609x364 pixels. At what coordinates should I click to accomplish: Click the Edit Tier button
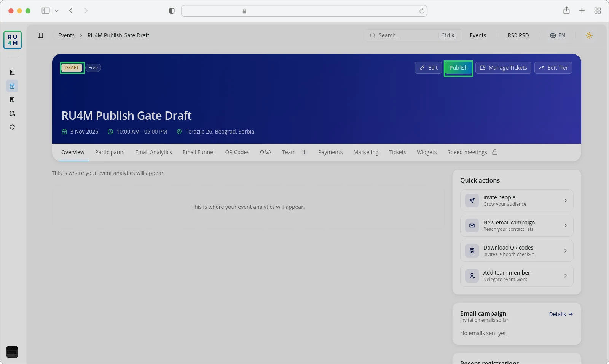pyautogui.click(x=553, y=68)
